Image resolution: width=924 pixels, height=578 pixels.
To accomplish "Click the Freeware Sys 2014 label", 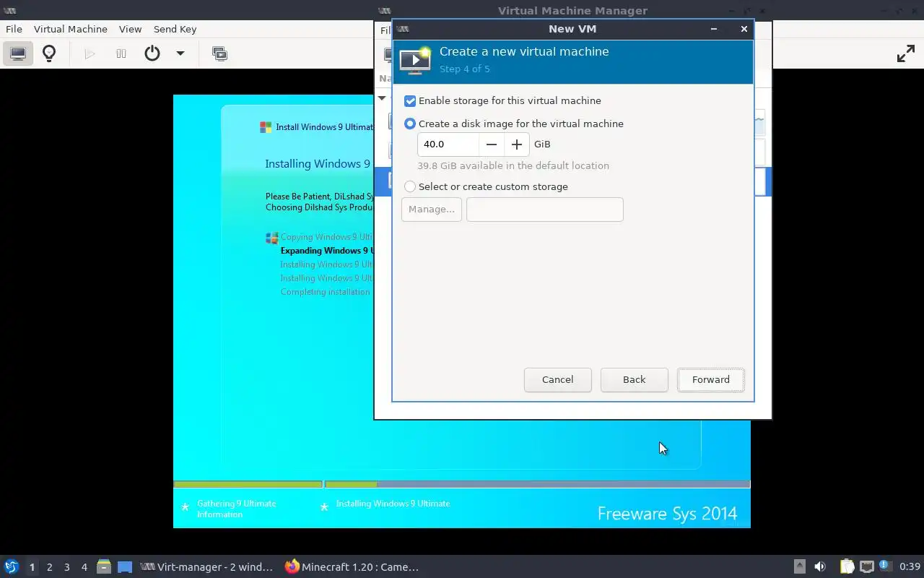I will click(x=668, y=514).
